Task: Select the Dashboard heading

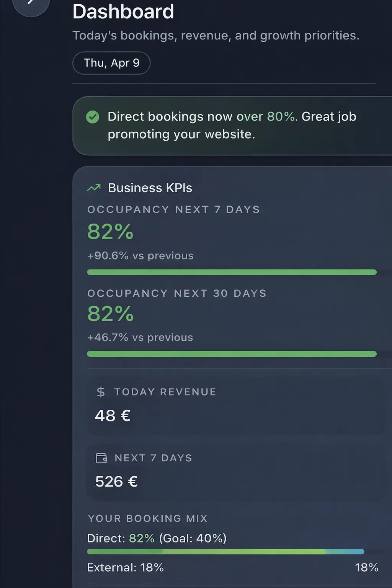Action: point(123,11)
